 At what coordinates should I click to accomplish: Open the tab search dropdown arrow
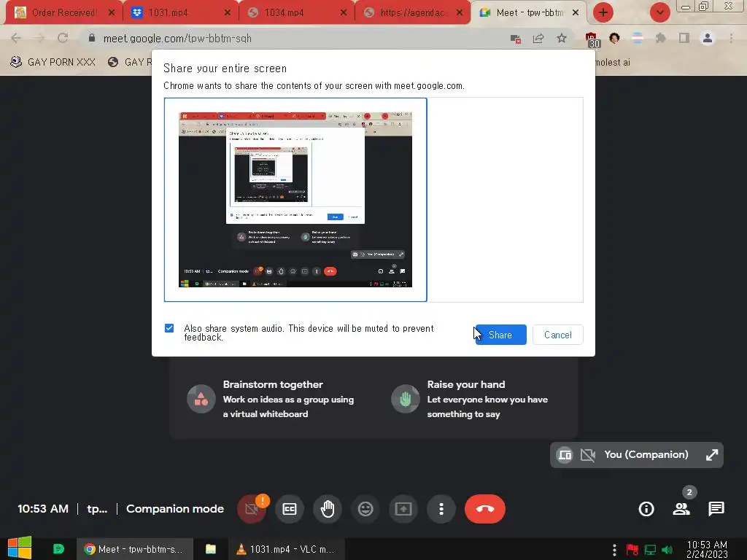(659, 12)
